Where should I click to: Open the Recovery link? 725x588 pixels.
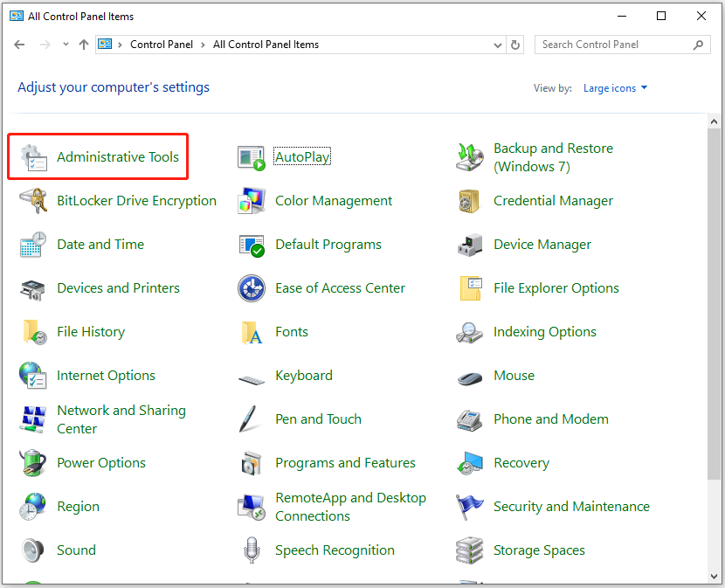pos(521,463)
